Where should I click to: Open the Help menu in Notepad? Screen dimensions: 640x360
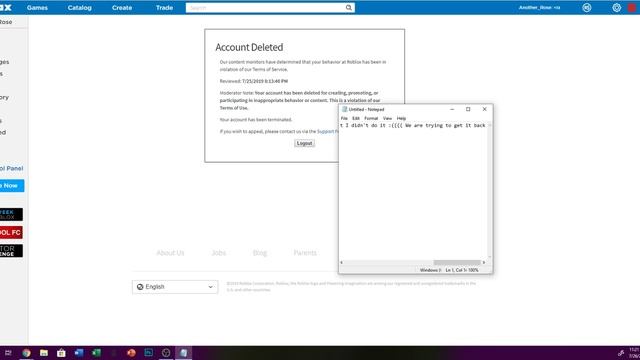(x=401, y=118)
